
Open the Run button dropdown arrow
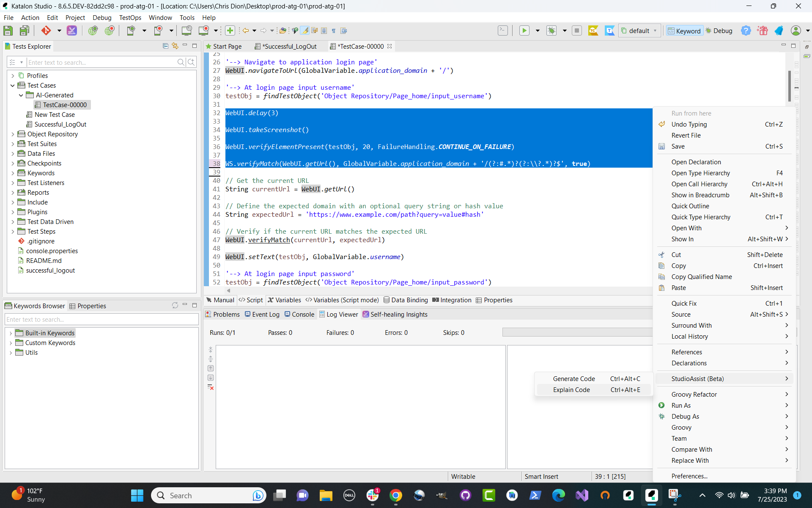click(x=538, y=30)
